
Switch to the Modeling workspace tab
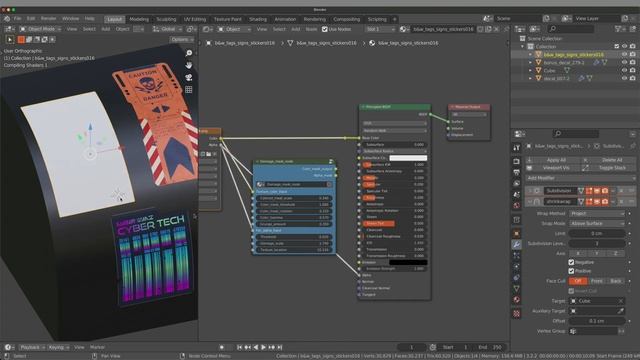click(x=139, y=19)
